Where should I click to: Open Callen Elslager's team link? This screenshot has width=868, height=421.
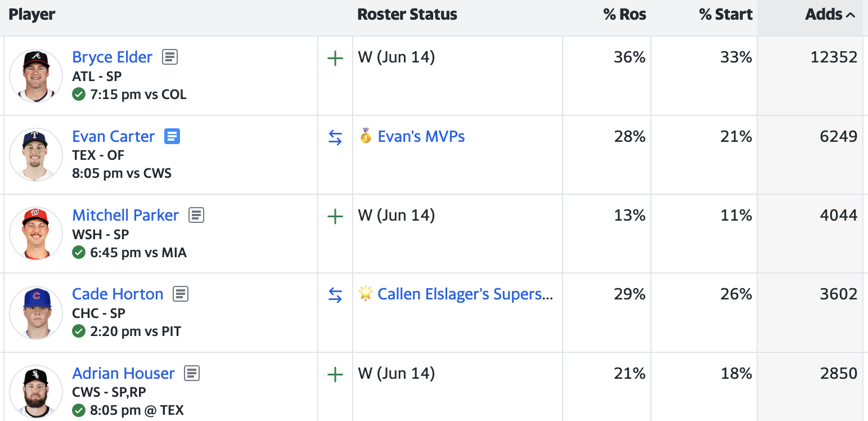click(465, 294)
